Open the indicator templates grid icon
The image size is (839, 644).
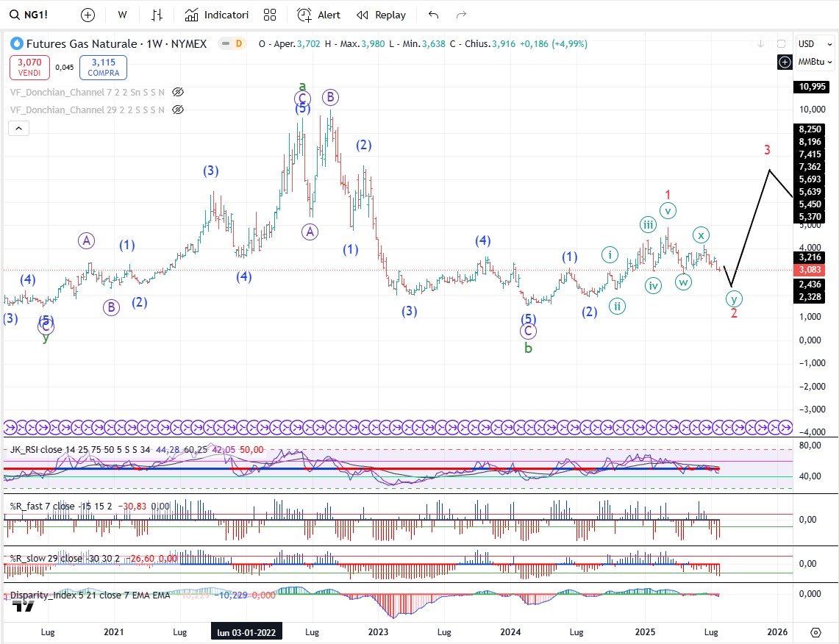click(x=270, y=15)
